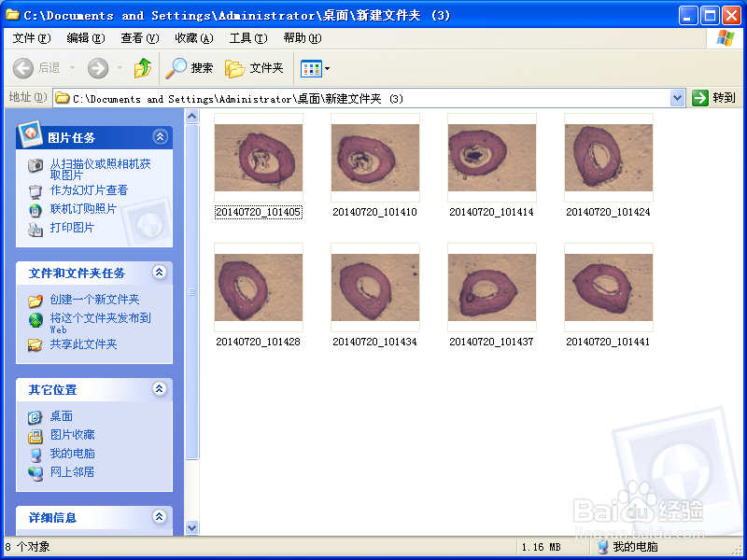Click the 网上邻居 network icon
Screen dimensions: 747x560
35,473
